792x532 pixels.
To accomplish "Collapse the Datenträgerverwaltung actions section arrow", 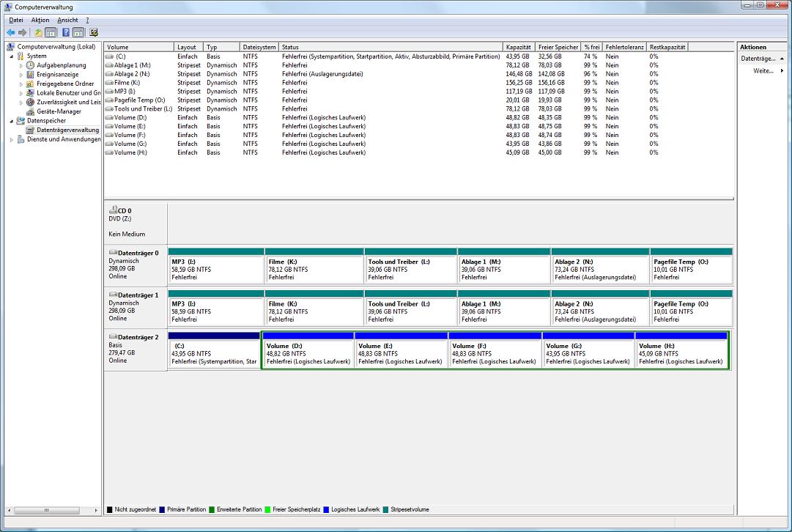I will tap(782, 59).
